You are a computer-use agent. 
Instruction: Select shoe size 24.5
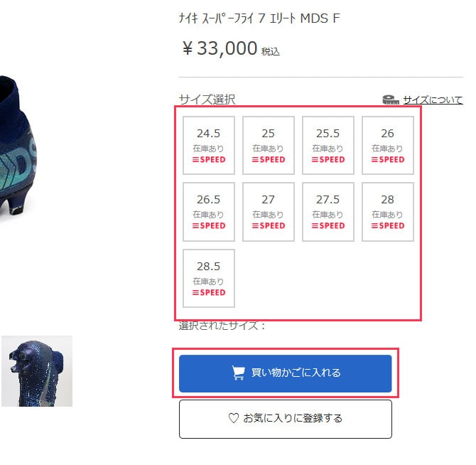click(x=209, y=145)
